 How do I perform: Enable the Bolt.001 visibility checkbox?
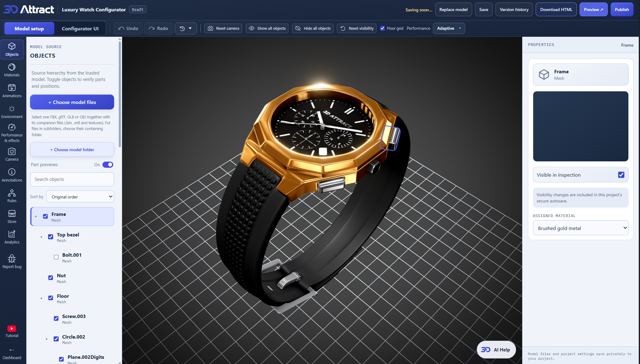(56, 257)
